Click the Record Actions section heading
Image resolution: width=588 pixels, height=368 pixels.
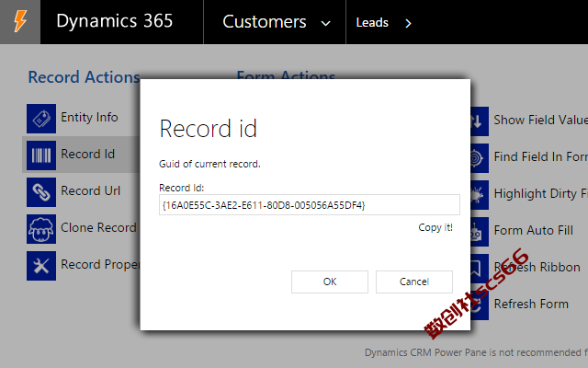coord(84,77)
